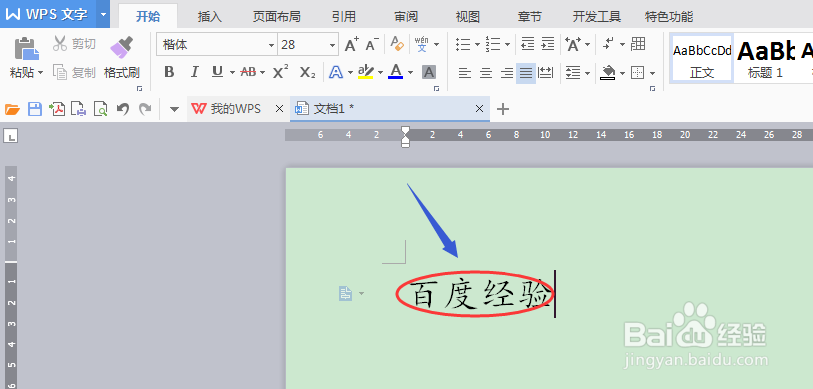Screen dimensions: 813x389
Task: Click the Copy (复制) button
Action: (74, 72)
